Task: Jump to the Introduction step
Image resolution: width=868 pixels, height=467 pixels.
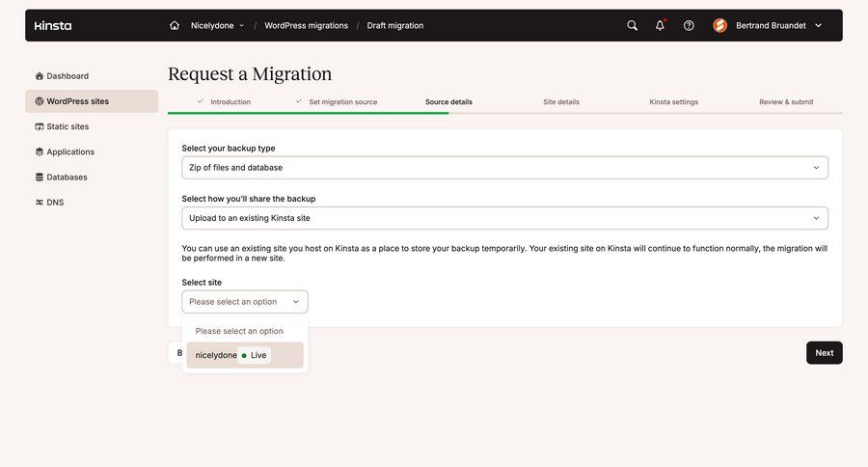Action: pos(230,102)
